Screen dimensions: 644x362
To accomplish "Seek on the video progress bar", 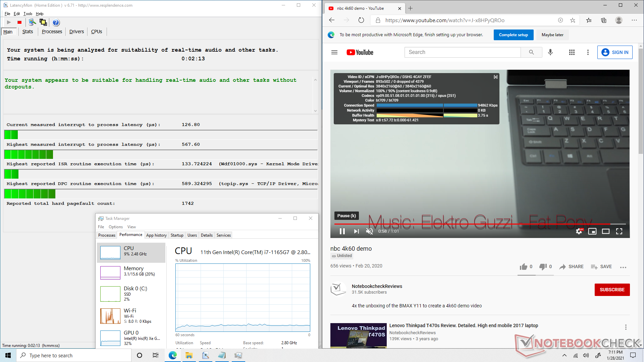I will click(480, 224).
